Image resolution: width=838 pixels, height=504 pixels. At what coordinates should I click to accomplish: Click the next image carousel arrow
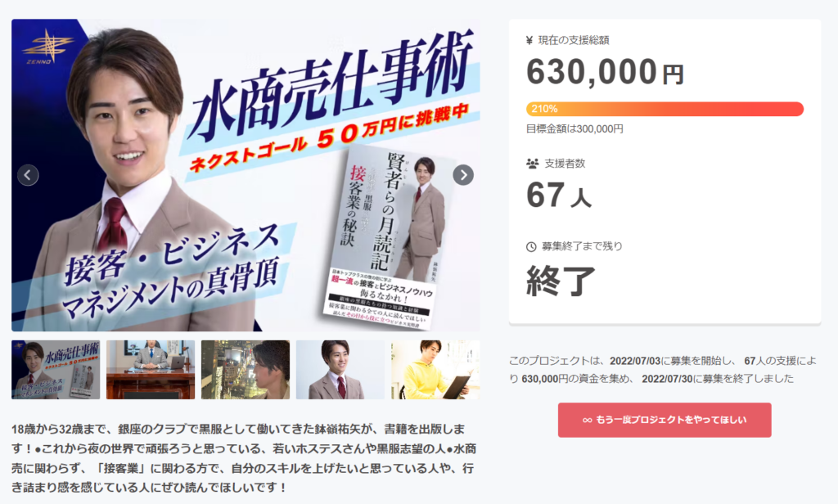tap(463, 175)
